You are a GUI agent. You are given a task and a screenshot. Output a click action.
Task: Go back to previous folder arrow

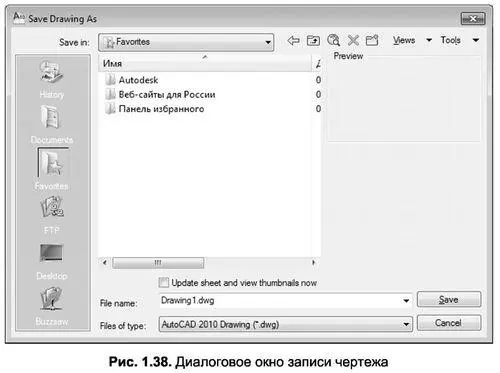[293, 41]
